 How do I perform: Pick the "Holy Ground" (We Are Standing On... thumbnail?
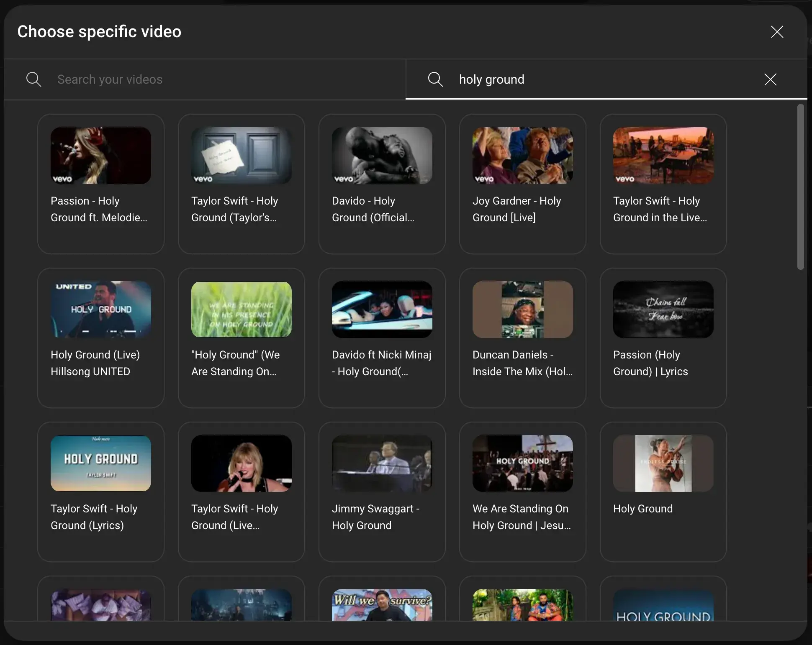tap(242, 310)
